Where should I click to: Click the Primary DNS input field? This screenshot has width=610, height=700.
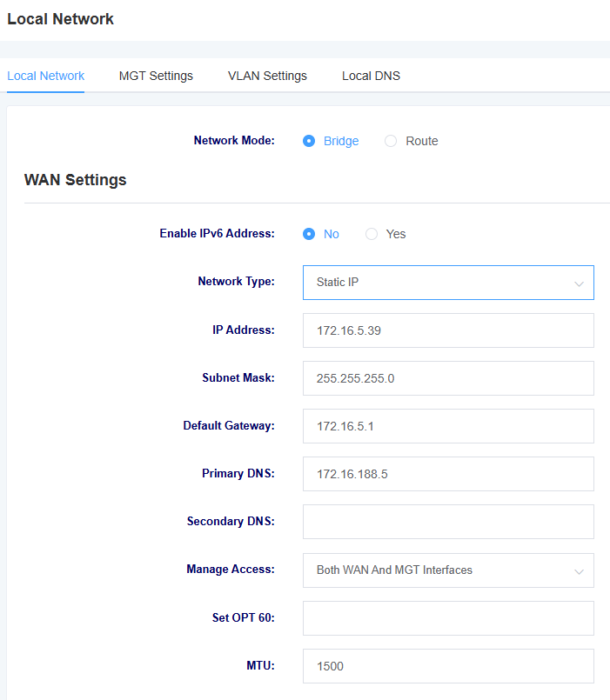click(448, 474)
